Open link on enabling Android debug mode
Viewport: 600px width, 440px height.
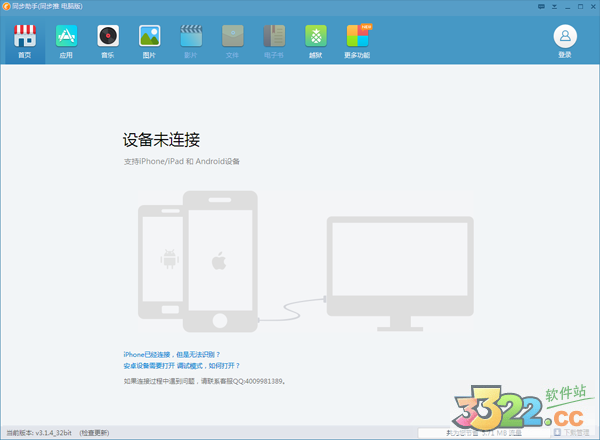coord(182,366)
